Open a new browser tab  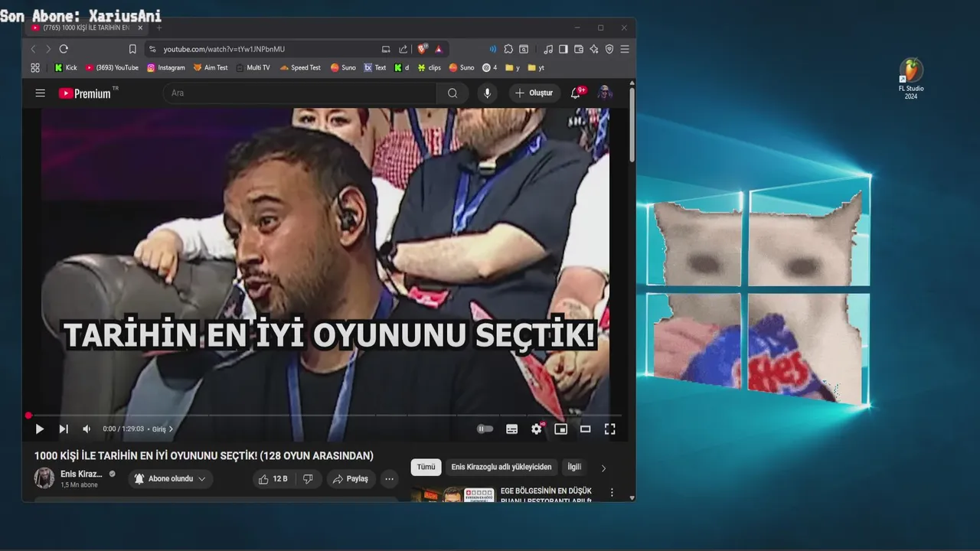[159, 28]
